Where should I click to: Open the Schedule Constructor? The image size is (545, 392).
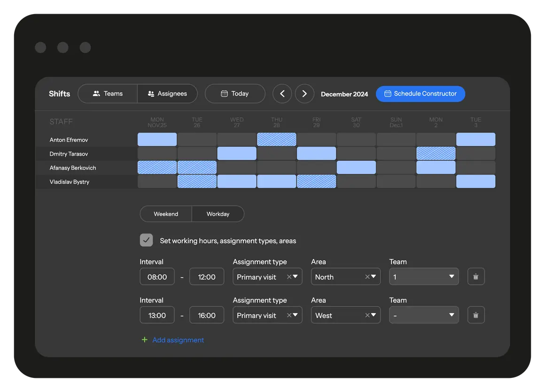pos(420,94)
